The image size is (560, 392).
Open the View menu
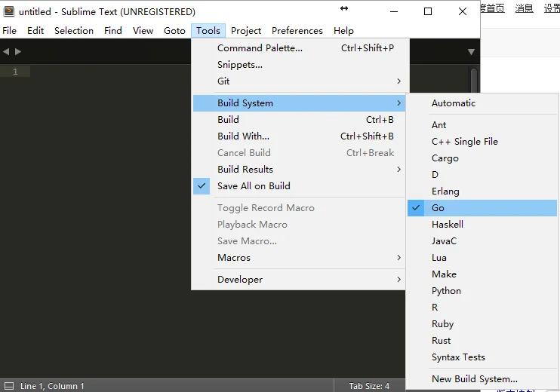tap(143, 31)
